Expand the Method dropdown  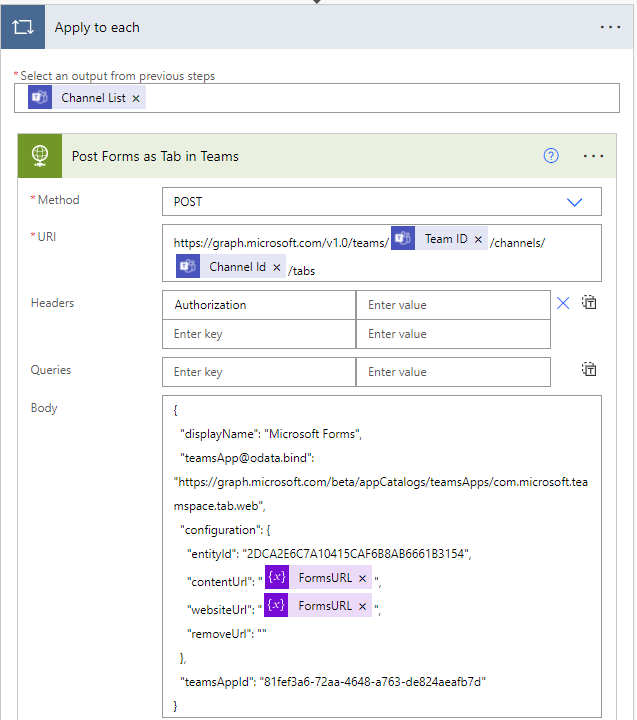tap(575, 202)
